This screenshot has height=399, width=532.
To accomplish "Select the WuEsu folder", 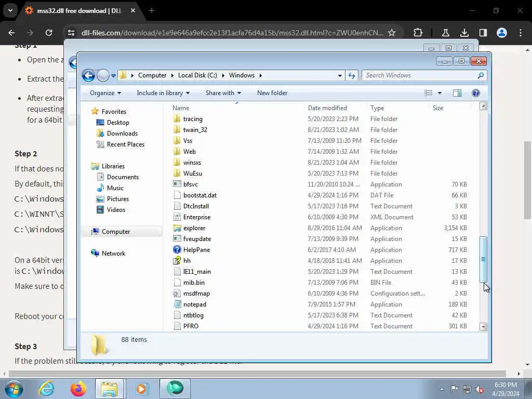I will click(x=192, y=174).
